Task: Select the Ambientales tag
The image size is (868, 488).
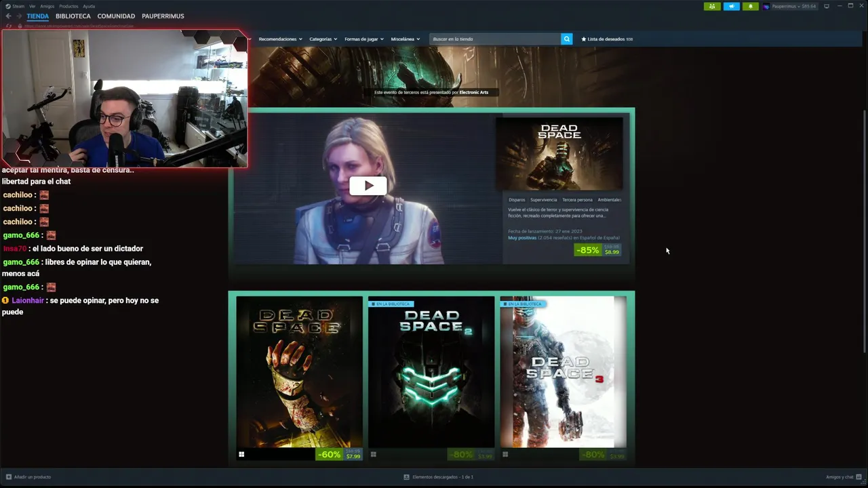Action: click(609, 200)
